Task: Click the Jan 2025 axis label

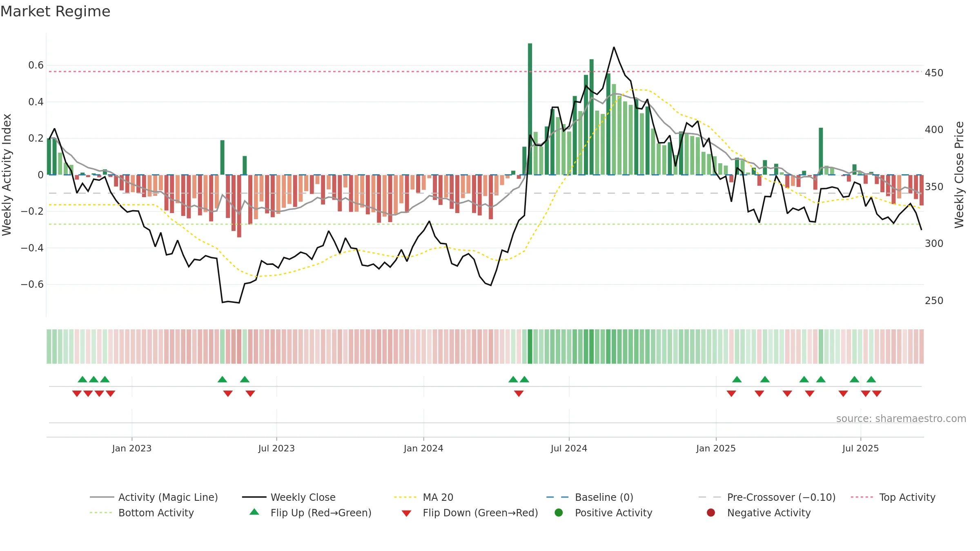Action: [x=716, y=448]
